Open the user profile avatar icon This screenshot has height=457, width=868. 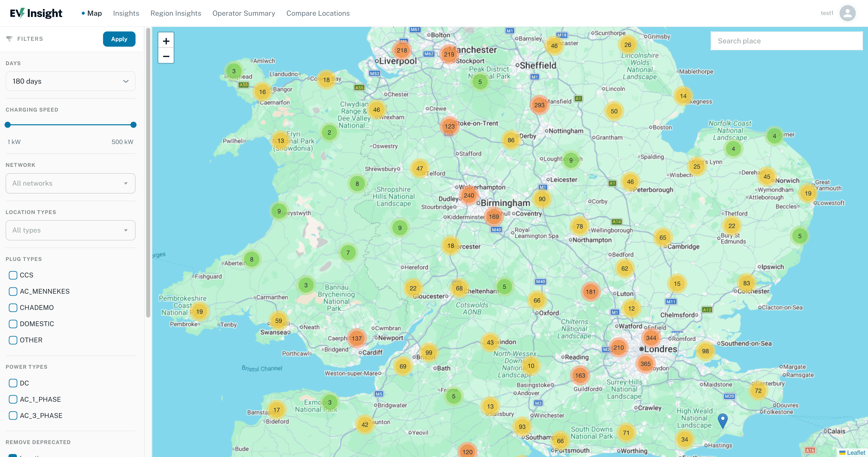pos(847,13)
